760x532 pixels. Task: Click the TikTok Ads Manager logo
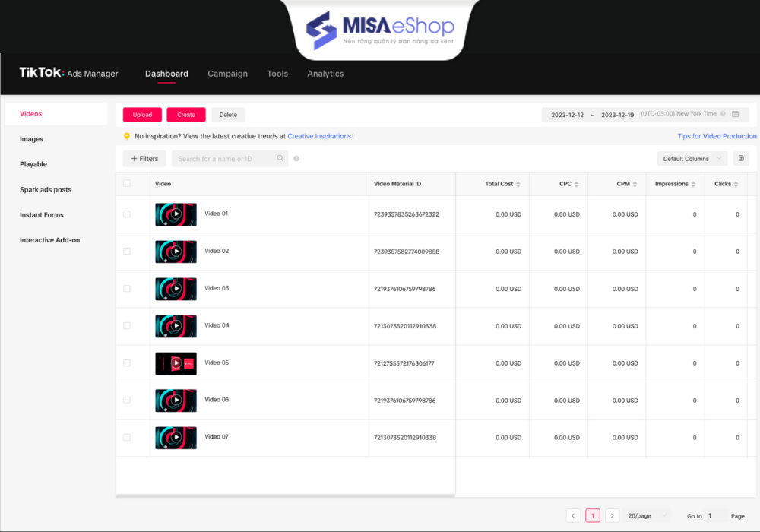(69, 73)
